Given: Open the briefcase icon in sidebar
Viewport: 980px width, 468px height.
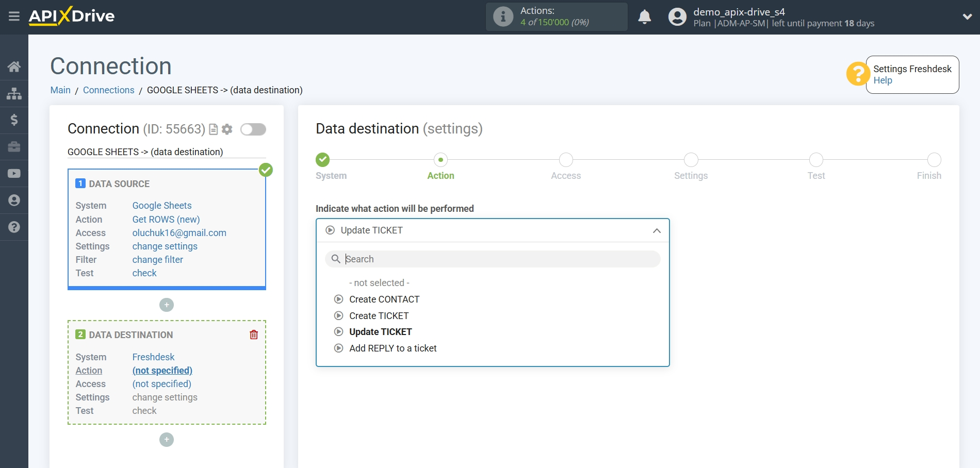Looking at the screenshot, I should pos(14,147).
